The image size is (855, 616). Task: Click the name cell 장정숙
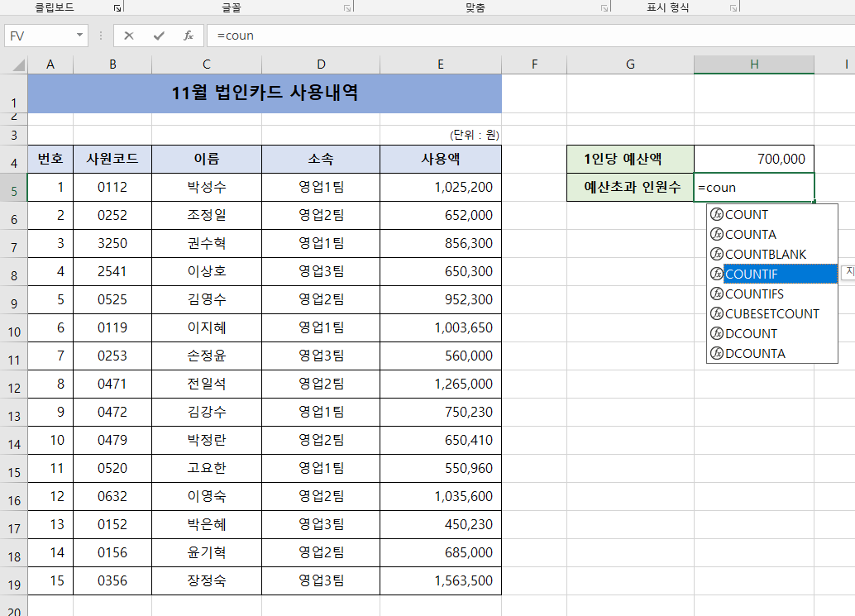pyautogui.click(x=207, y=581)
